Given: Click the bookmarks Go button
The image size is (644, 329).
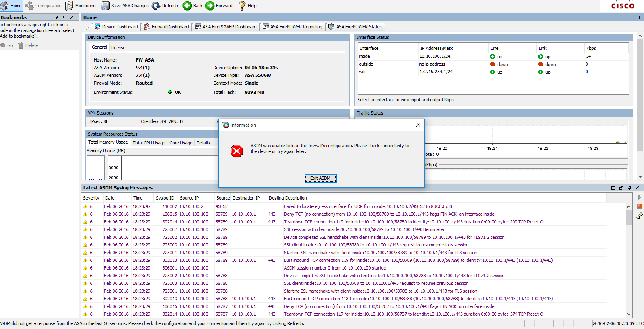Looking at the screenshot, I should pyautogui.click(x=6, y=45).
